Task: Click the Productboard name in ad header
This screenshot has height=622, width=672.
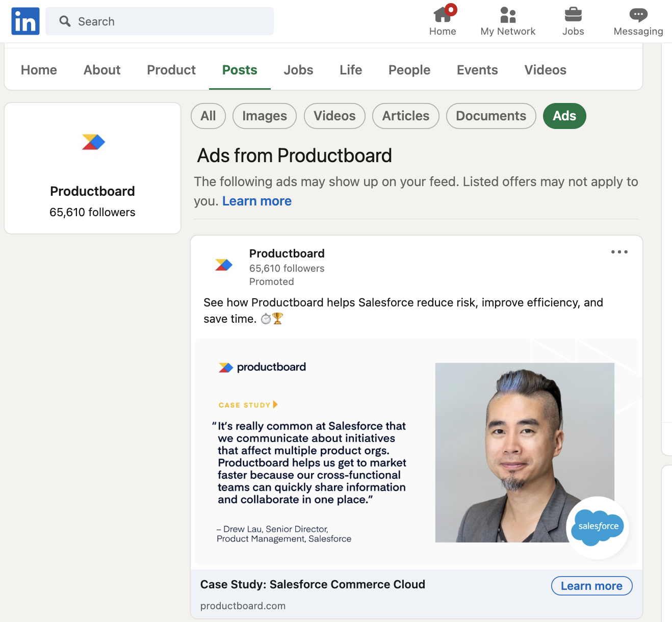Action: (x=287, y=253)
